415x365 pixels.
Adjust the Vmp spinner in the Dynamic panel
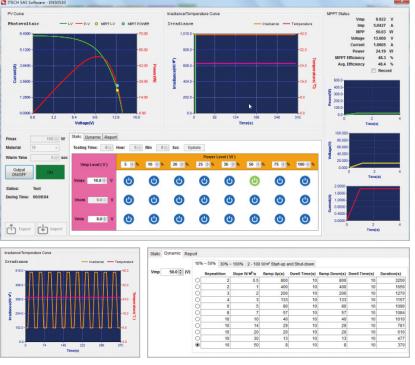click(172, 272)
